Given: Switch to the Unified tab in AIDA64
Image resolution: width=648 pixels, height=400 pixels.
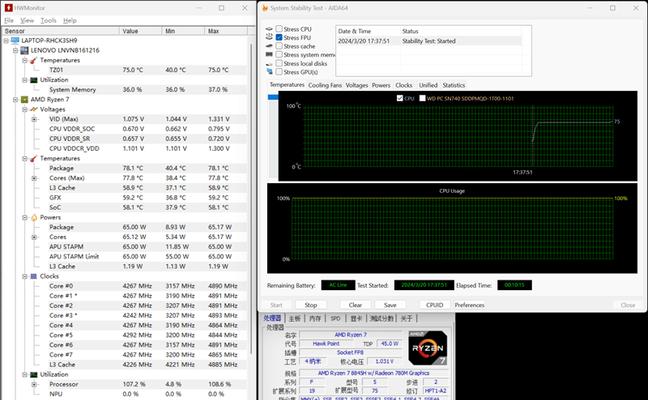Looking at the screenshot, I should 428,85.
